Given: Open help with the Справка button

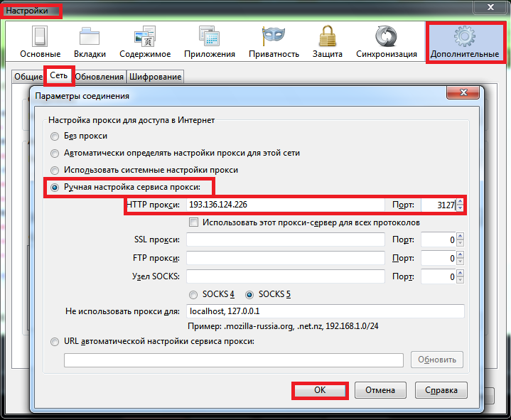Looking at the screenshot, I should [x=441, y=390].
